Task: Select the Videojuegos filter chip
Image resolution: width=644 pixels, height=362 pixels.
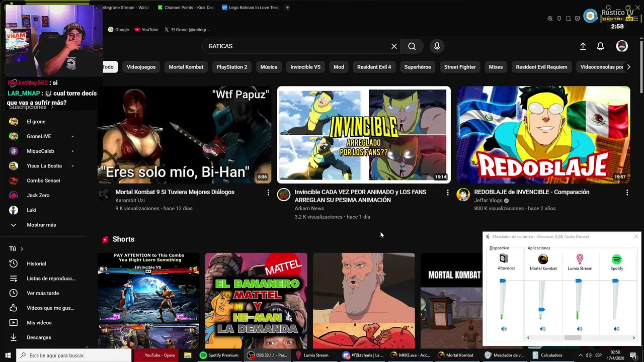Action: [141, 67]
